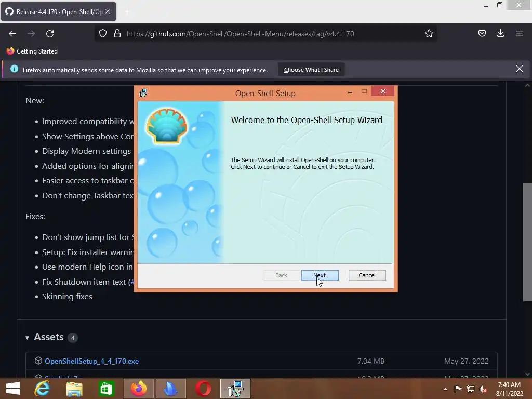Open Firefox downloads panel

coord(500,33)
